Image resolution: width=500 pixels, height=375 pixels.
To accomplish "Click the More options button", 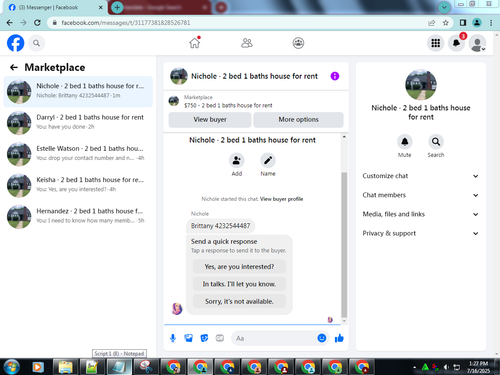I will click(x=298, y=120).
